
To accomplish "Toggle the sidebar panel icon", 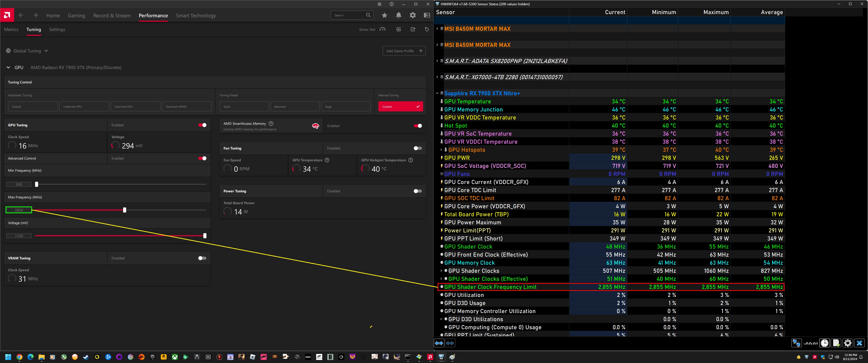I will [x=427, y=15].
